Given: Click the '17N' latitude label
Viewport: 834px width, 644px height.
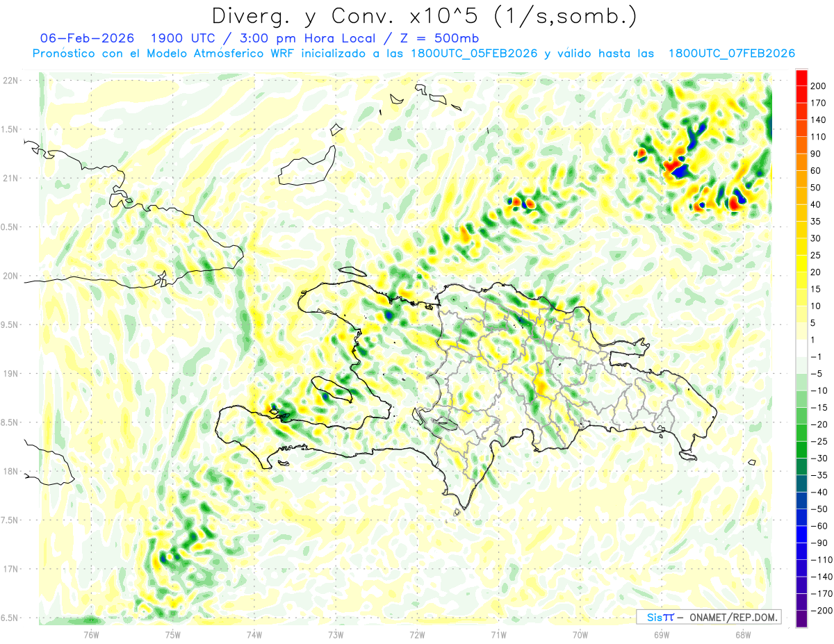Looking at the screenshot, I should (x=10, y=569).
